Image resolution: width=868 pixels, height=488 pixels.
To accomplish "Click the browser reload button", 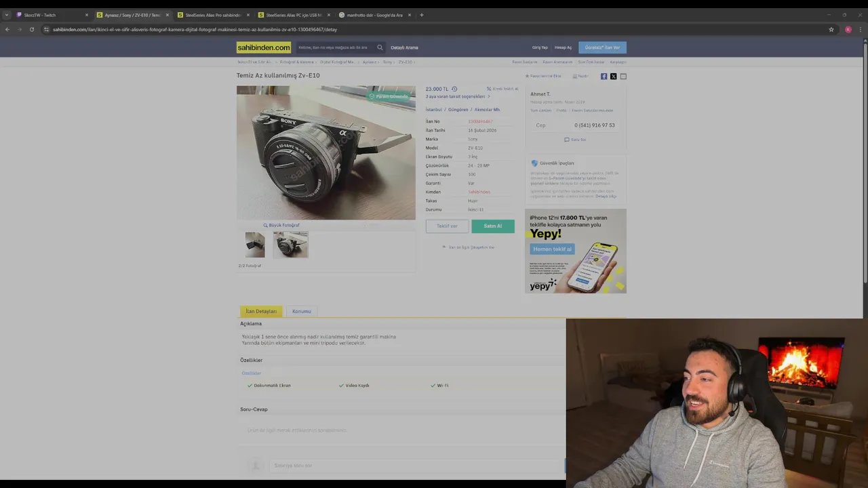I will click(x=32, y=29).
